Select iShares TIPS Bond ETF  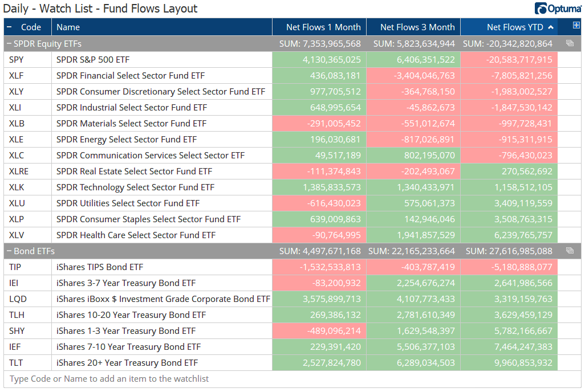(x=100, y=267)
